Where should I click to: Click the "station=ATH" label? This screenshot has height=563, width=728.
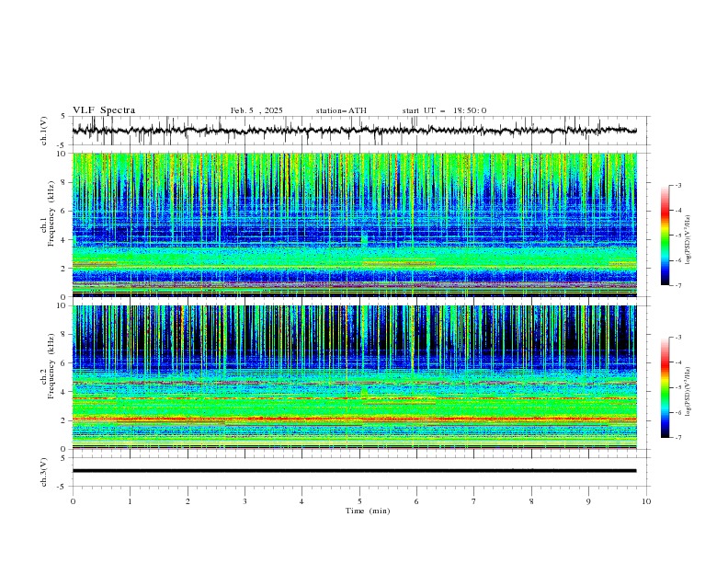pos(341,110)
